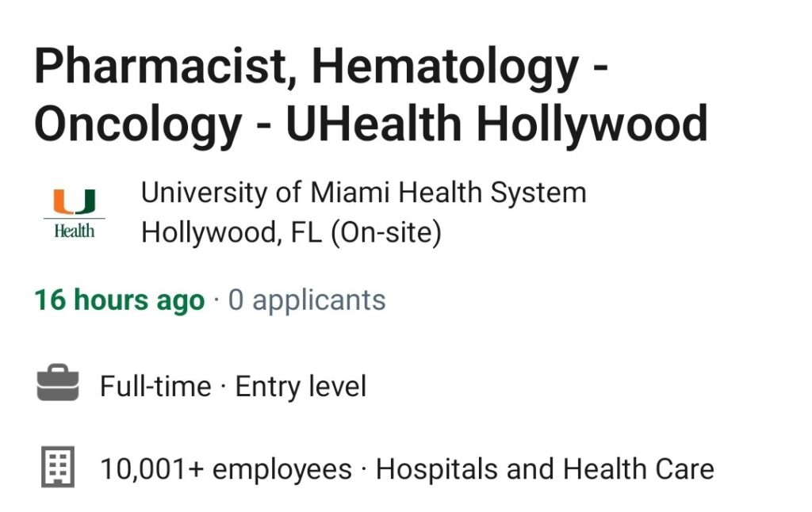Click the word UHealth in the title
Image resolution: width=812 pixels, height=512 pixels.
(373, 123)
